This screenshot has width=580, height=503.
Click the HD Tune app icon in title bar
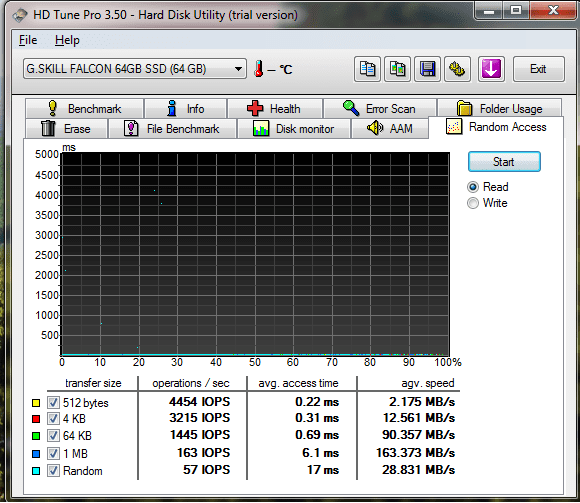[20, 15]
